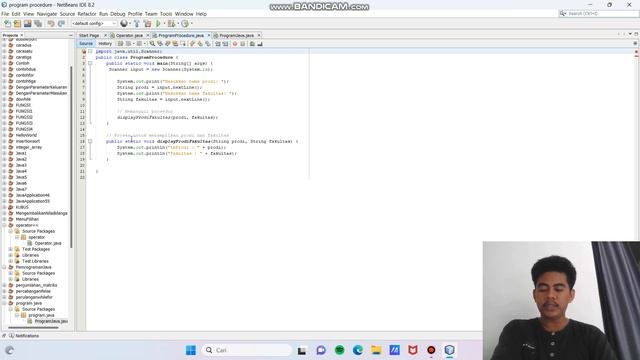Select the MenuPilihan project in tree
640x360 pixels.
click(27, 219)
